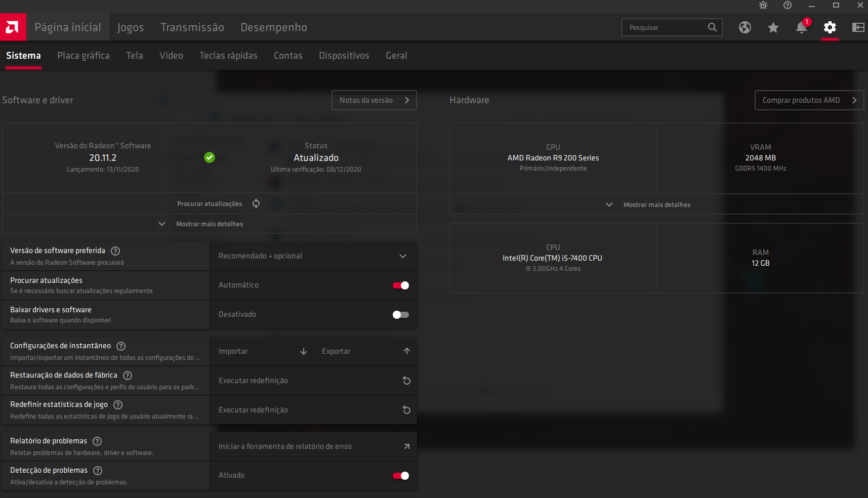The image size is (868, 498).
Task: Open favorites star icon
Action: (x=773, y=27)
